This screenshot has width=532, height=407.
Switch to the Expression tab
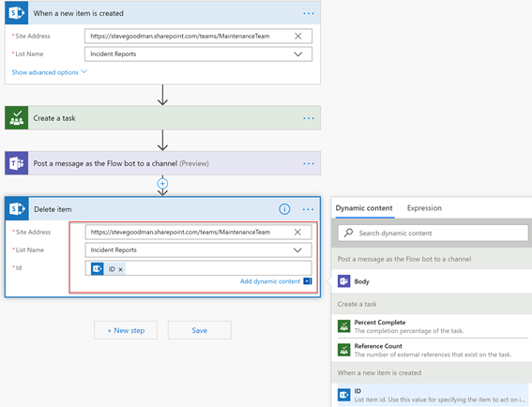click(424, 208)
